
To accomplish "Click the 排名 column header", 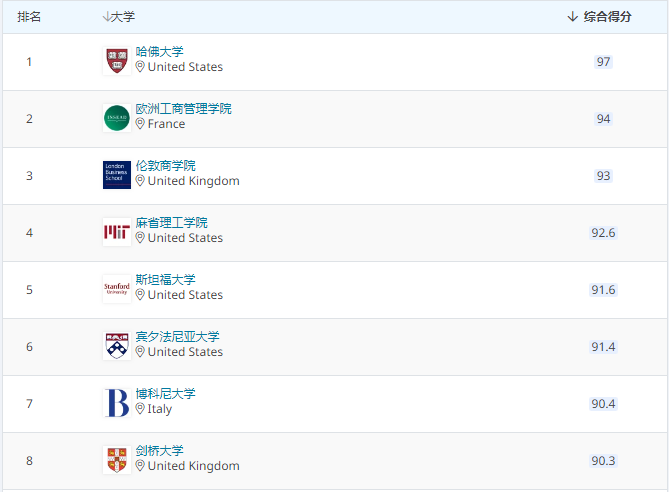I will (x=29, y=17).
